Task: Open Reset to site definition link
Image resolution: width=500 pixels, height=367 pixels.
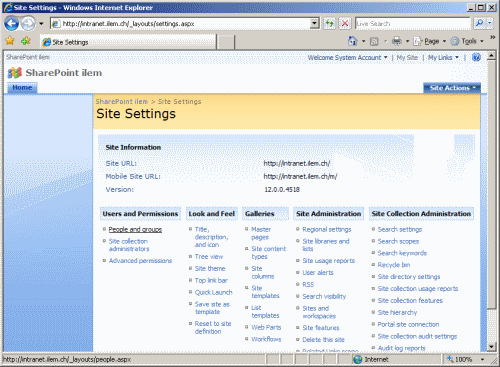Action: pyautogui.click(x=213, y=327)
